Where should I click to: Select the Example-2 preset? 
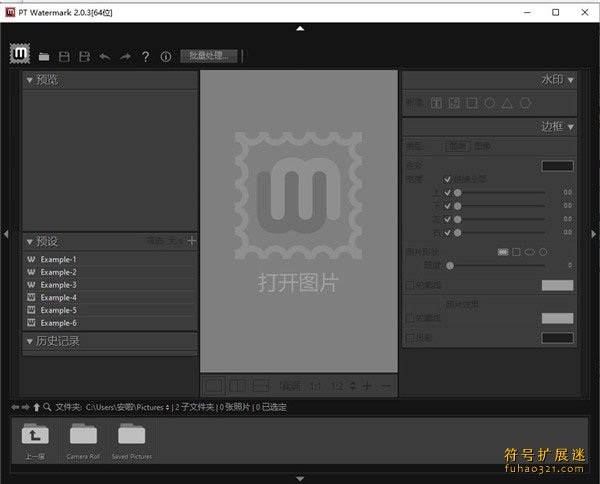coord(110,272)
